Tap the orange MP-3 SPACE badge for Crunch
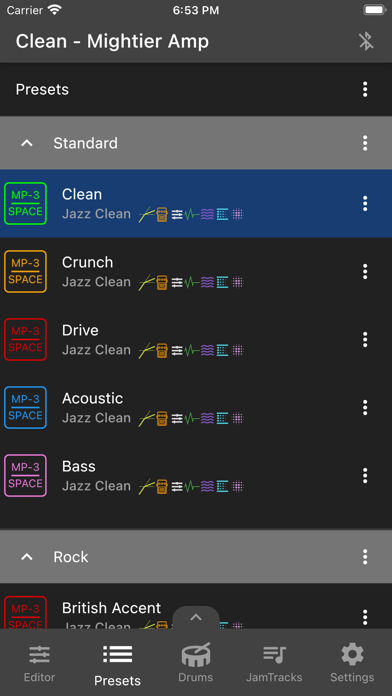Viewport: 392px width, 696px height. click(x=25, y=271)
